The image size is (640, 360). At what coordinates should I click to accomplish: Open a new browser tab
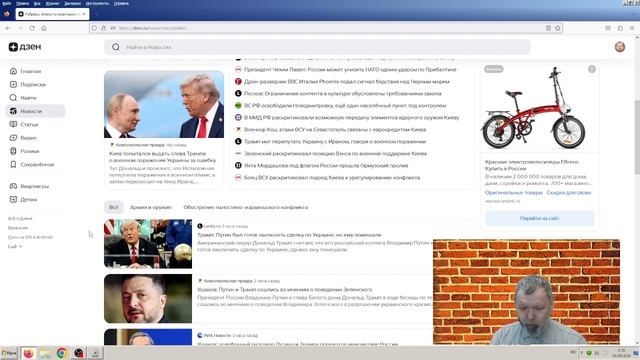click(x=97, y=14)
